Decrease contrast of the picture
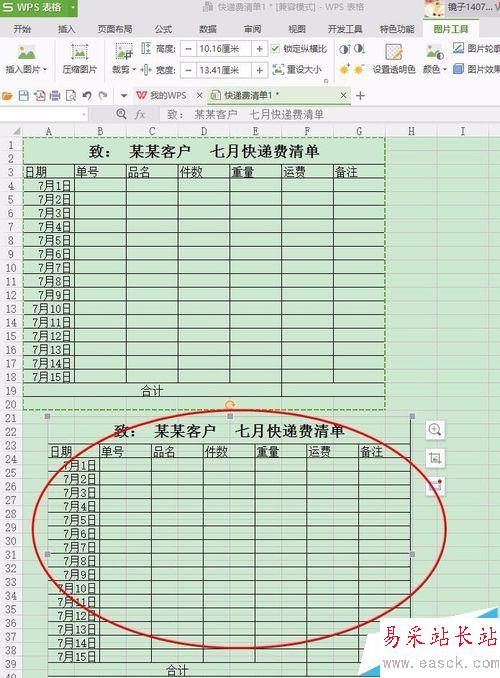The image size is (500, 678). (x=359, y=49)
